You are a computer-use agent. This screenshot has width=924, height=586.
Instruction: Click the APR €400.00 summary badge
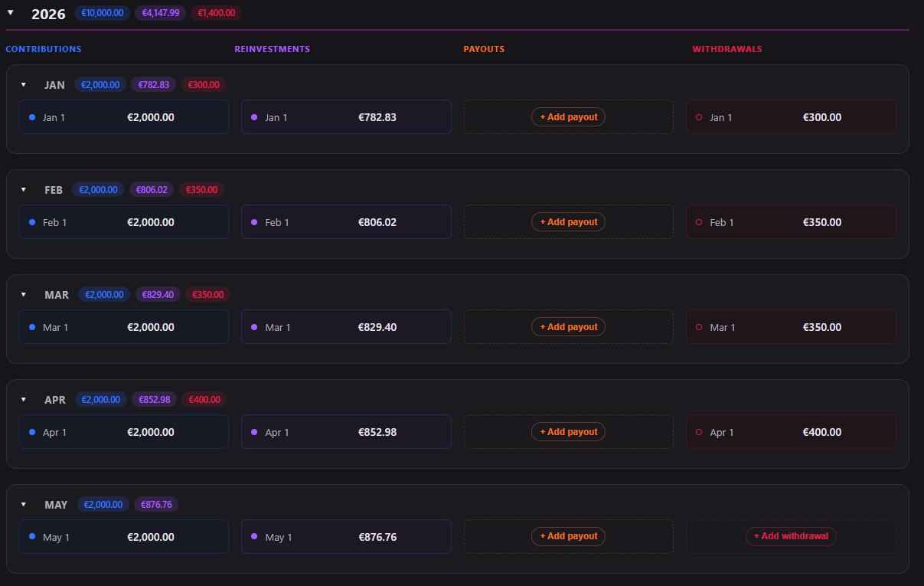[x=204, y=399]
